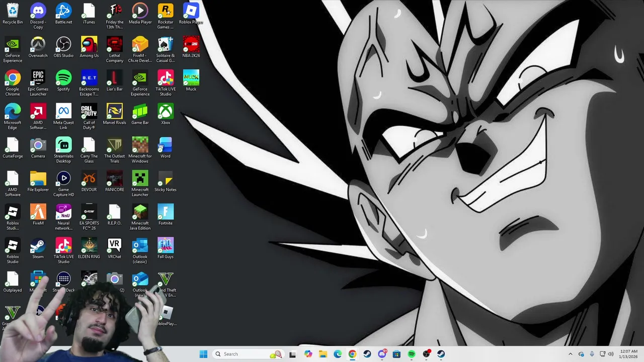Open the Roblox Player desktop icon

tap(191, 14)
